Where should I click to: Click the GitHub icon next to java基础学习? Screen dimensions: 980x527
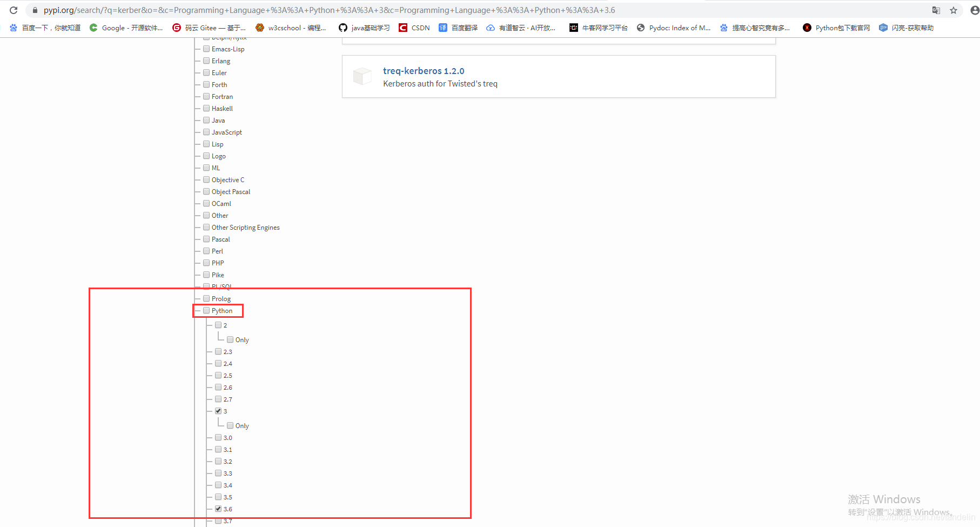tap(343, 28)
